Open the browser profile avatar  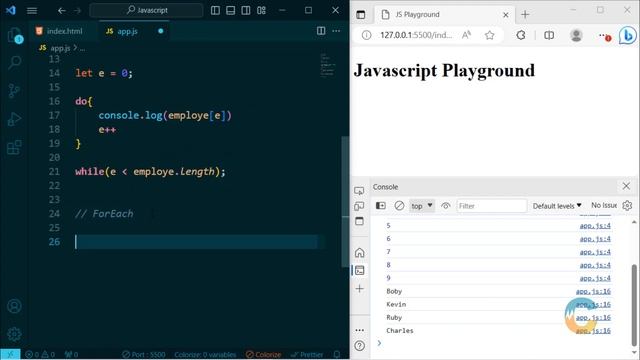coord(576,35)
